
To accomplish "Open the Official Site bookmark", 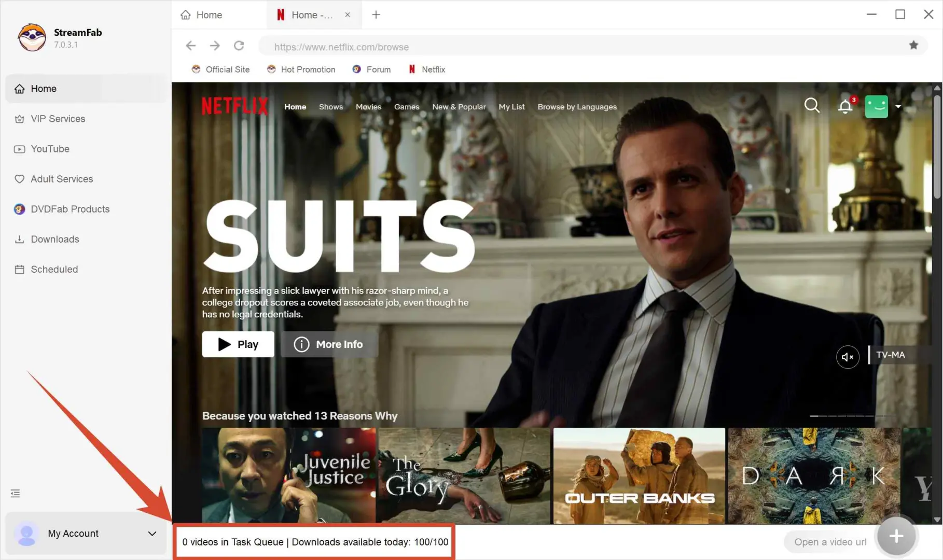I will (x=220, y=69).
